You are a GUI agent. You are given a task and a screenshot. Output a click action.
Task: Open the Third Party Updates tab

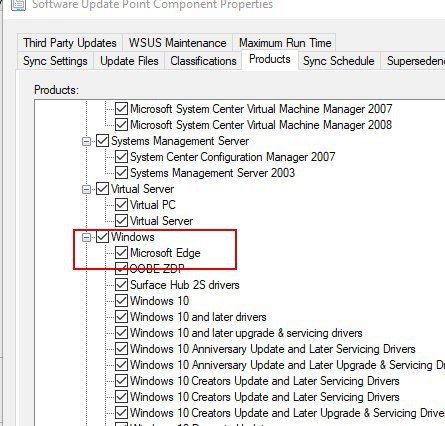point(70,43)
